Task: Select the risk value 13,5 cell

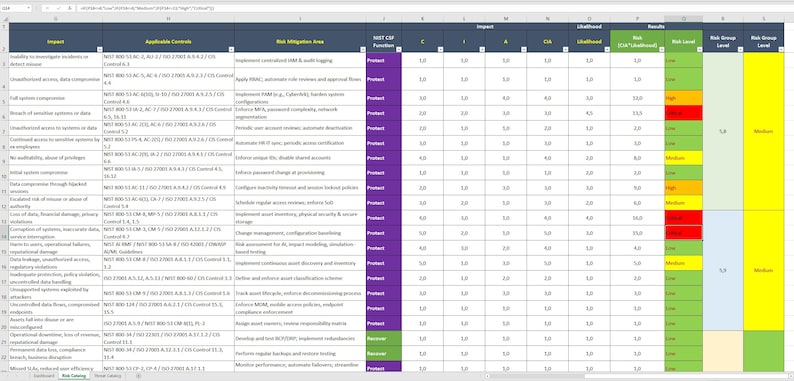Action: point(638,113)
